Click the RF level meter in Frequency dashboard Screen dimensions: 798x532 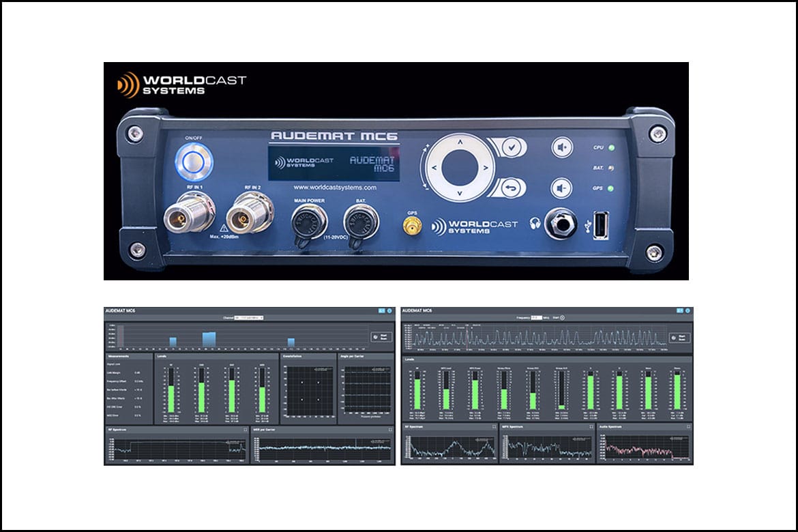pos(417,390)
